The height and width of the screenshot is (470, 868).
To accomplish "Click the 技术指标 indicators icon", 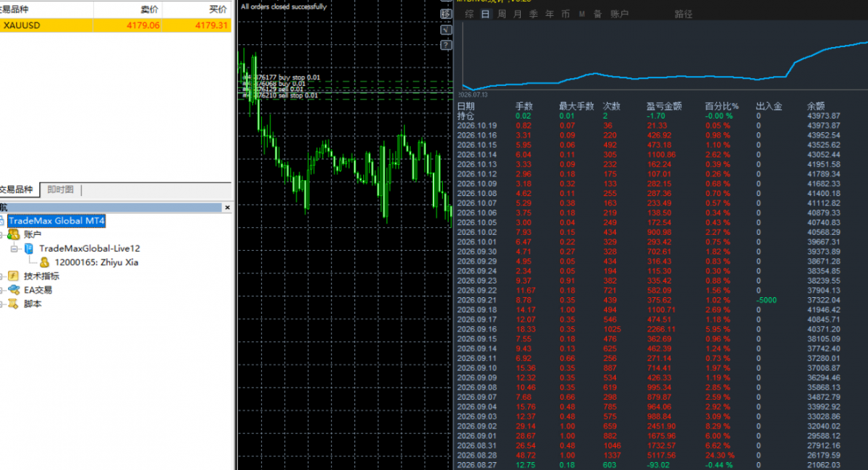I will [13, 276].
